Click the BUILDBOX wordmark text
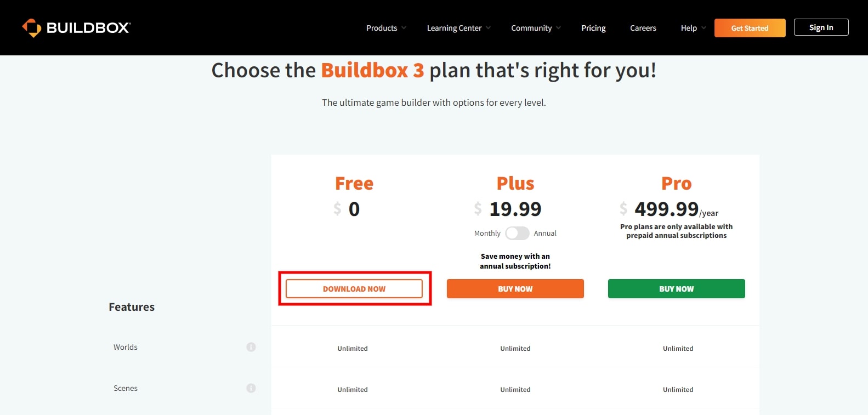 [88, 28]
